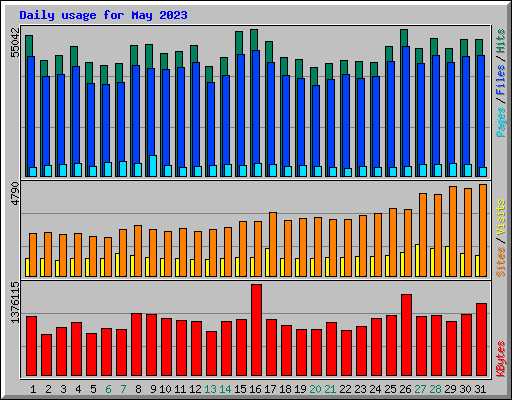Click green day 27 label
512x400 pixels.
click(420, 389)
